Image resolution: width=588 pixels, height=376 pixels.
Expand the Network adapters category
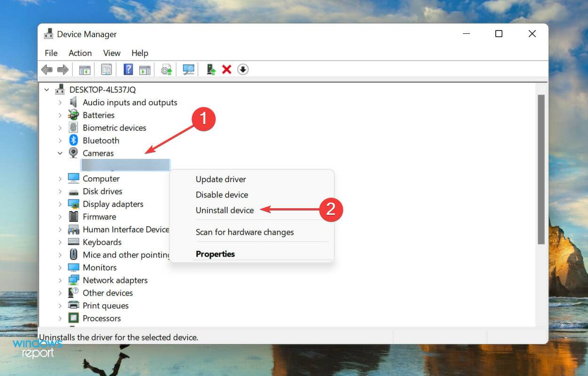click(60, 280)
